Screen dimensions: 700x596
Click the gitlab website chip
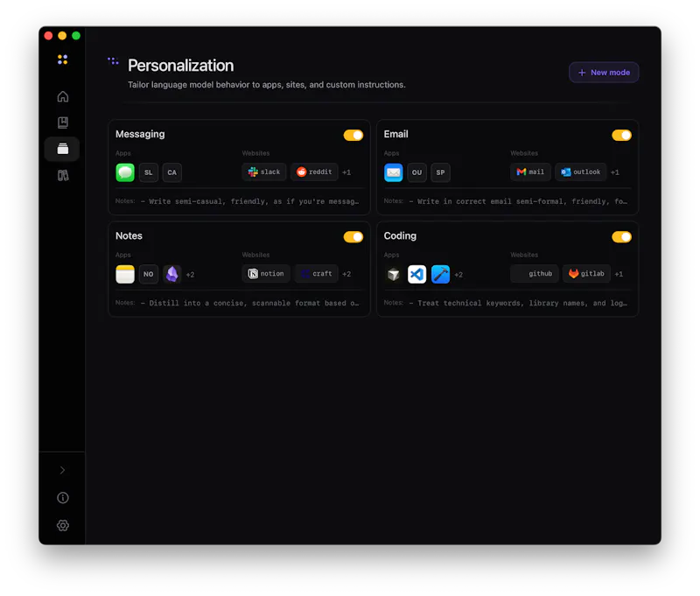(586, 274)
